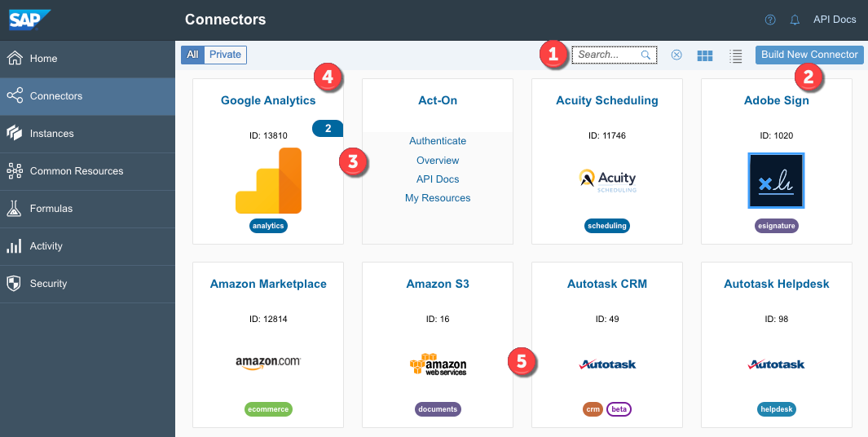Open Common Resources section

[76, 171]
